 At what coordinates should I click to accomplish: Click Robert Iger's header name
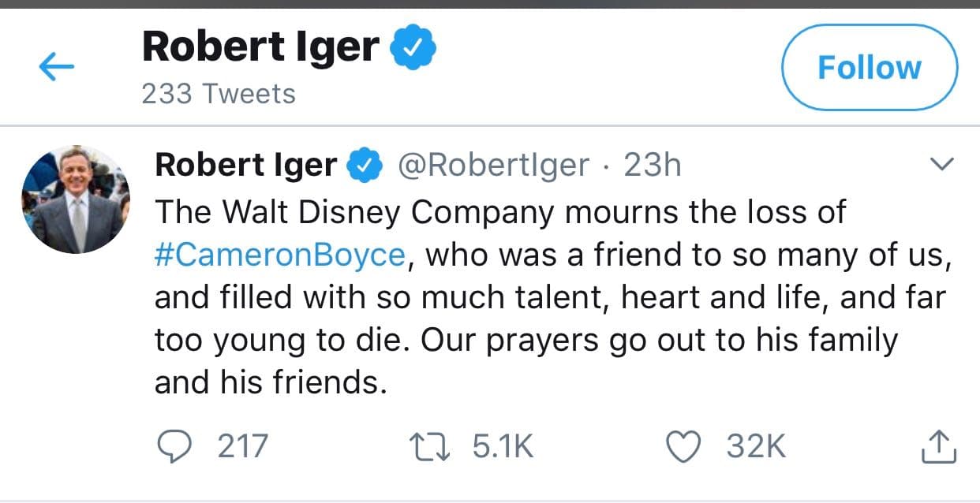click(261, 45)
